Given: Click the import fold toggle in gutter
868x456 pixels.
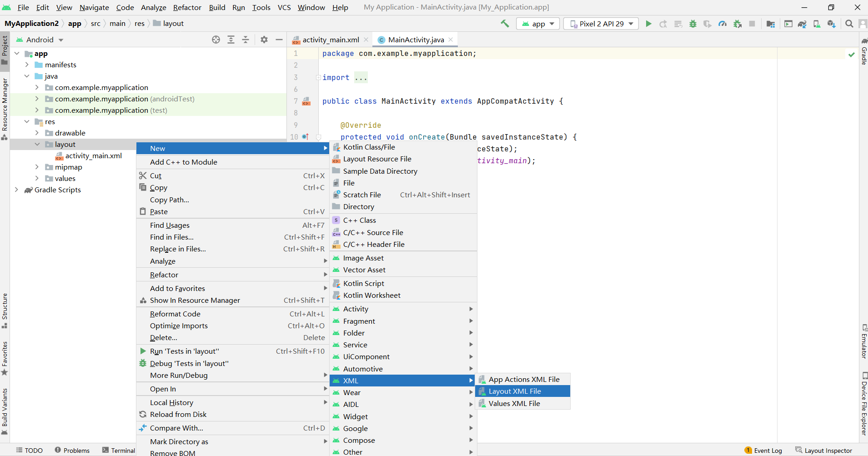Looking at the screenshot, I should pyautogui.click(x=318, y=78).
